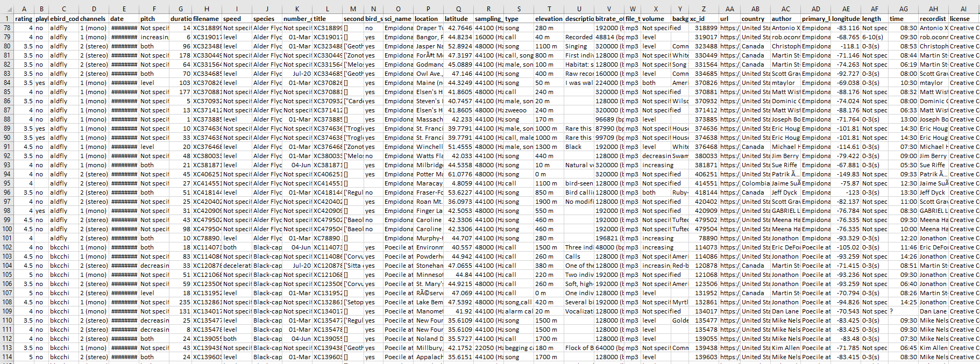Click column header P
This screenshot has height=364, width=980.
428,9
